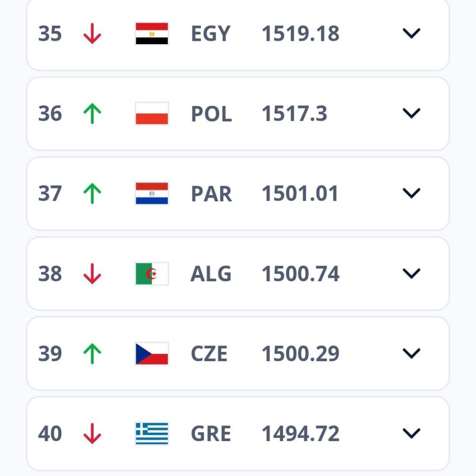The height and width of the screenshot is (476, 476).
Task: Click the Egypt flag icon
Action: pyautogui.click(x=152, y=34)
